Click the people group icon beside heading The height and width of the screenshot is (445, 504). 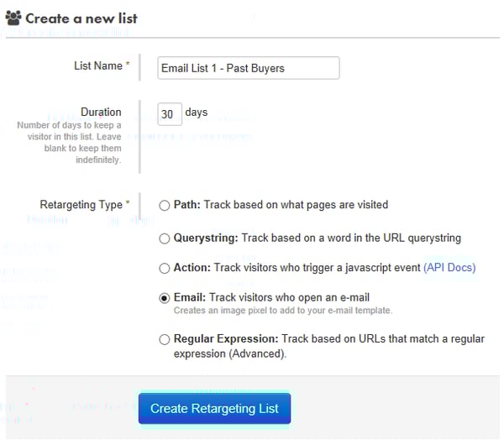point(13,18)
